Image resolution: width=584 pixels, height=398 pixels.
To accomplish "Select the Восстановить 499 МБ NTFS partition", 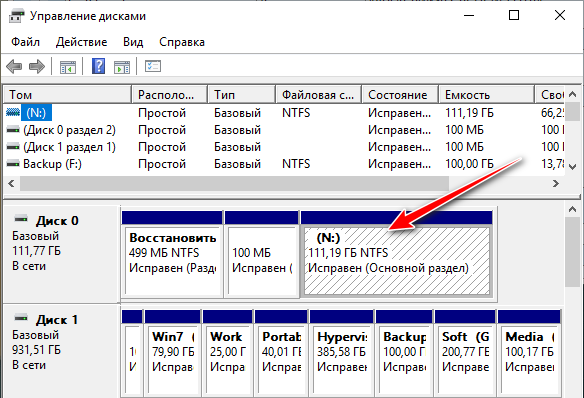I will (172, 254).
